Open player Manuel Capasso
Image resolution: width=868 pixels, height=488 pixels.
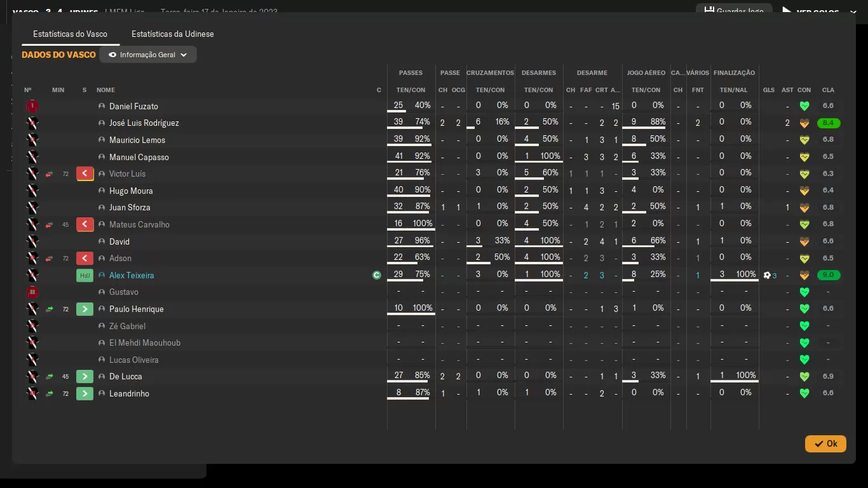pos(139,157)
